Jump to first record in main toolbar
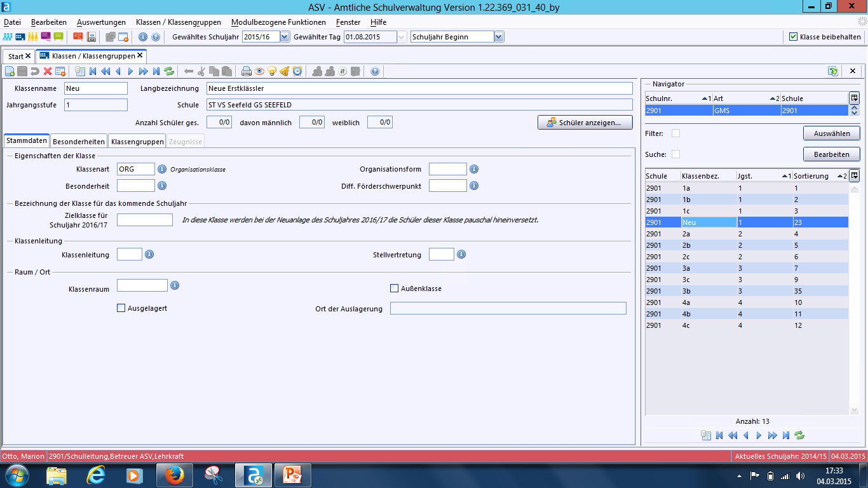Viewport: 868px width, 488px height. click(x=93, y=71)
